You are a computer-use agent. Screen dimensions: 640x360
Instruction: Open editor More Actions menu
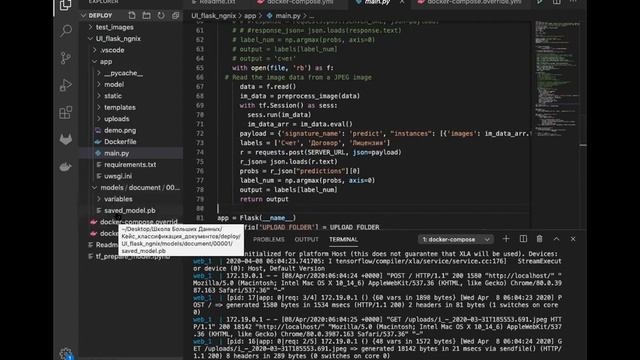[x=573, y=2]
